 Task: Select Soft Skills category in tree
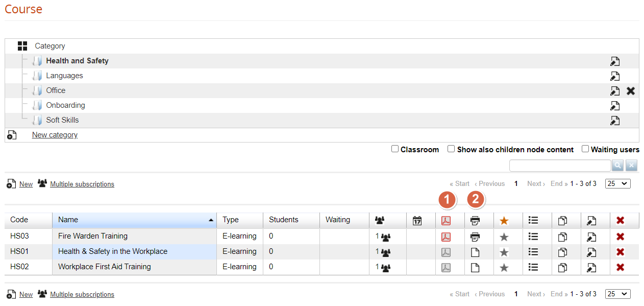click(62, 120)
